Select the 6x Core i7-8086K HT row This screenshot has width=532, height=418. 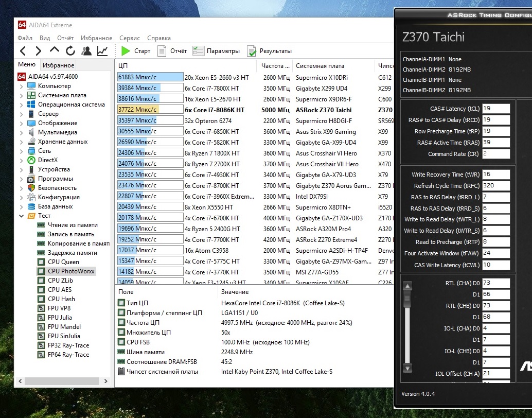pyautogui.click(x=255, y=110)
